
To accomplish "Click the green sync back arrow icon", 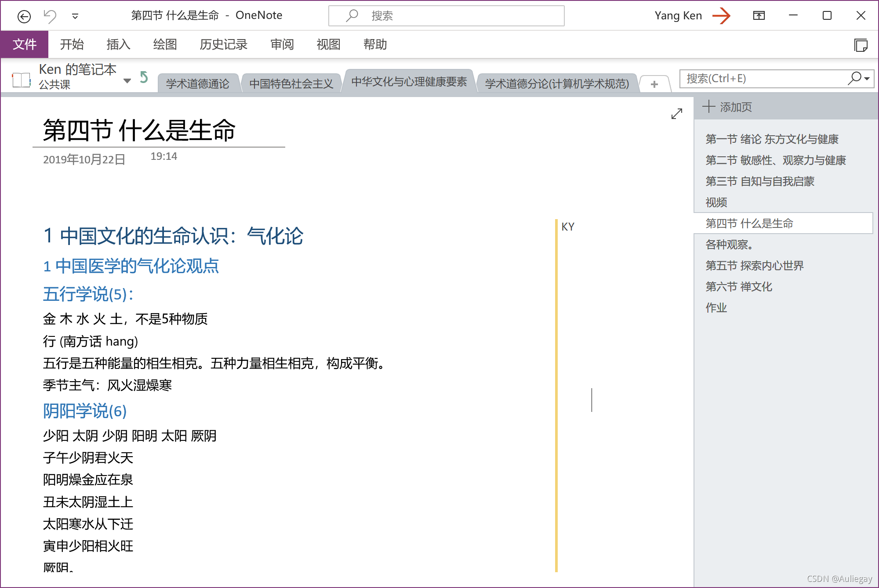I will (144, 77).
